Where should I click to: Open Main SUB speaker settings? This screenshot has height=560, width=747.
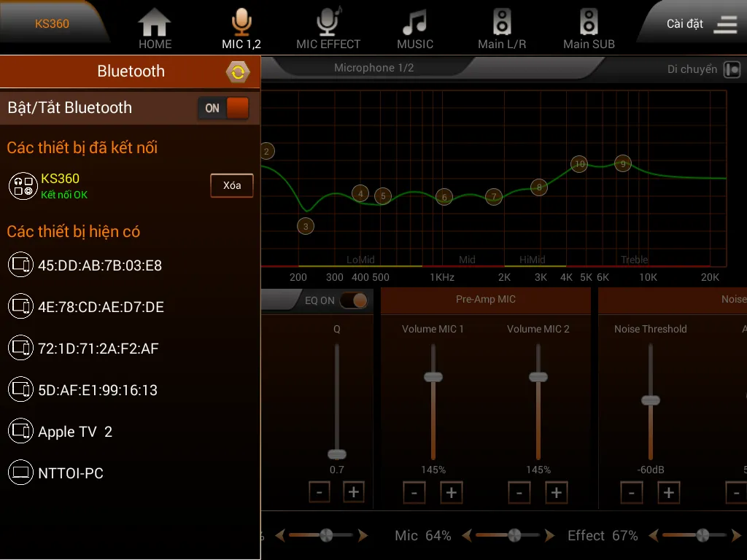point(589,23)
